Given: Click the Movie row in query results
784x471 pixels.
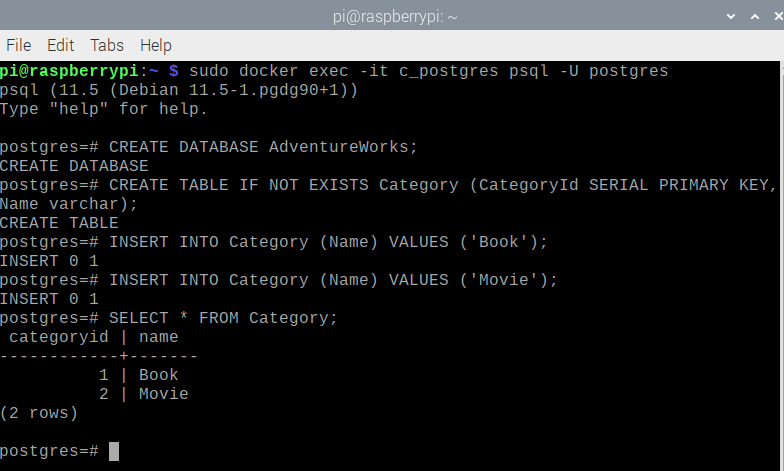Looking at the screenshot, I should (x=163, y=394).
